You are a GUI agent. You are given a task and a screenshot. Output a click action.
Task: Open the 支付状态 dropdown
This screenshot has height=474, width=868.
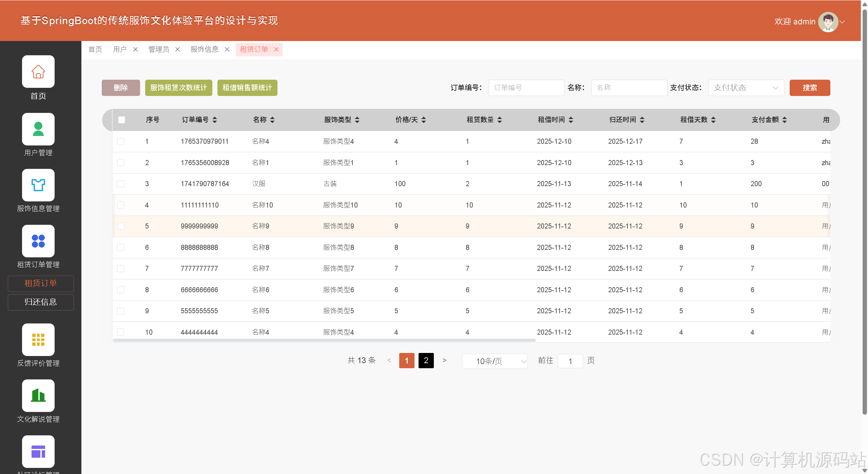click(746, 88)
